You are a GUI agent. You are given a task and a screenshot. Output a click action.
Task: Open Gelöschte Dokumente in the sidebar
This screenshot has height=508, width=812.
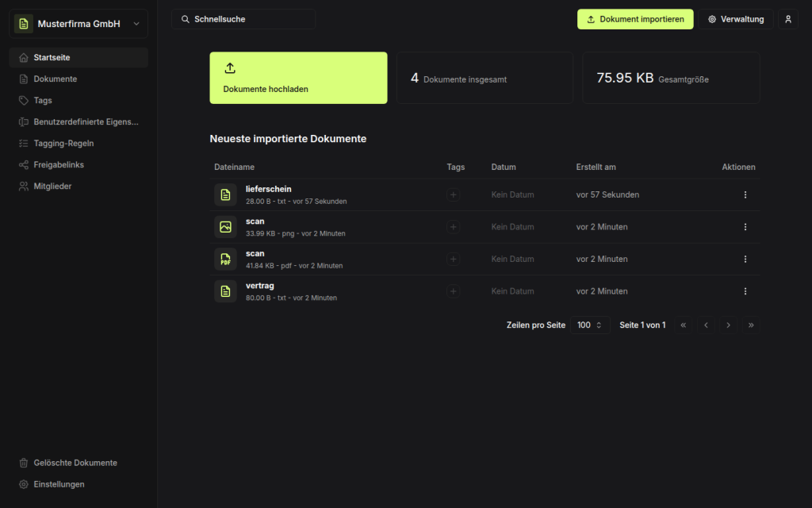(x=79, y=463)
